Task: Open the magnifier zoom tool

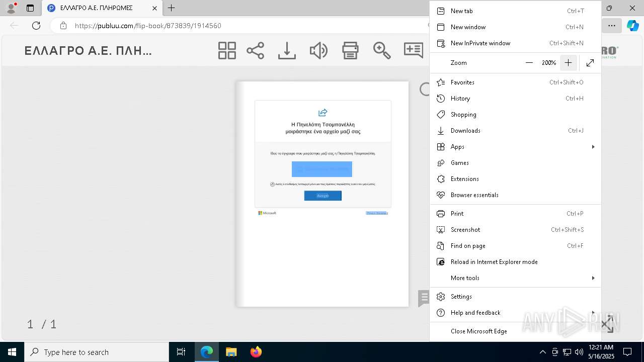Action: [x=382, y=51]
